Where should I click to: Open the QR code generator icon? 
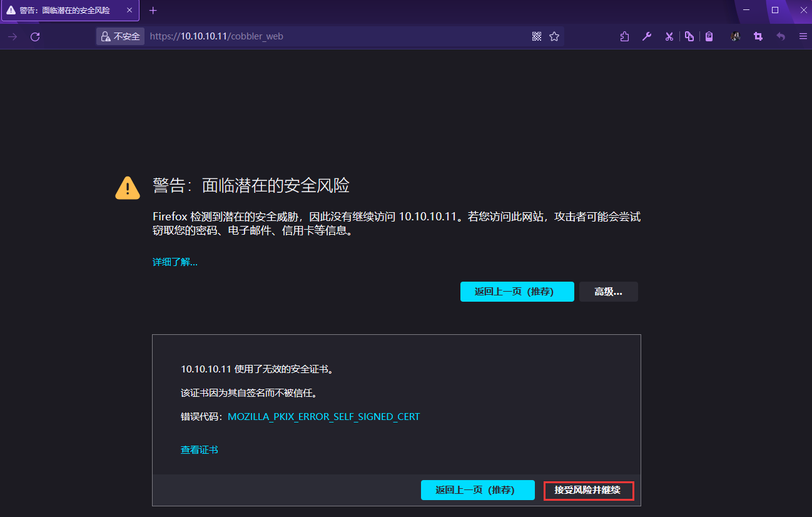point(536,36)
